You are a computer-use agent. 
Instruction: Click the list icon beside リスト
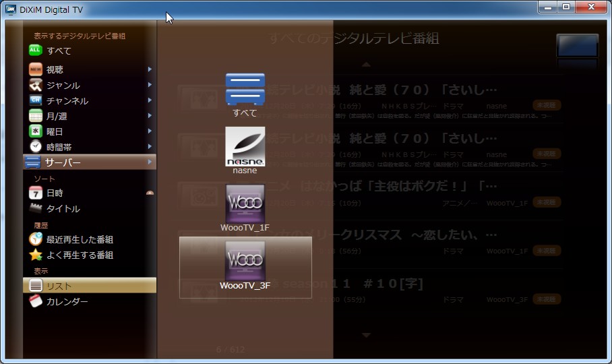36,286
